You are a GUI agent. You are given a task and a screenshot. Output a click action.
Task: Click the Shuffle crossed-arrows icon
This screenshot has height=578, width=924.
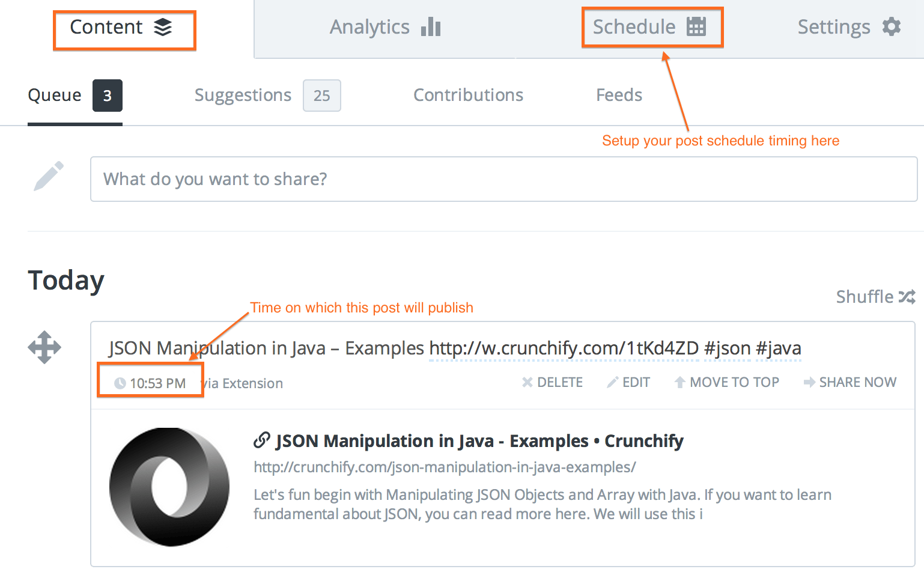click(x=907, y=296)
